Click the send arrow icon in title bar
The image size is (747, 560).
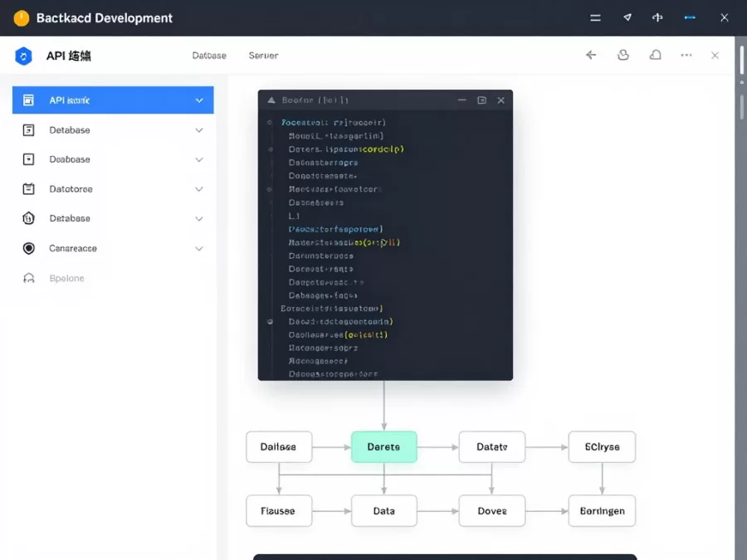pyautogui.click(x=627, y=17)
